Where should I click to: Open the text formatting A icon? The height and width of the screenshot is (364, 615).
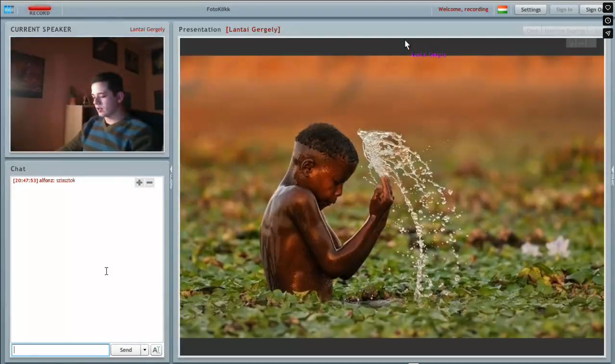pos(156,350)
